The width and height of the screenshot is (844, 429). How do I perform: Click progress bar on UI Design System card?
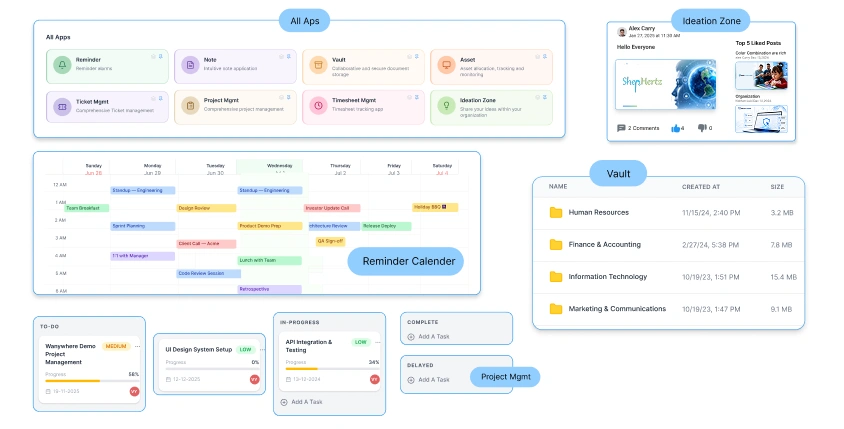(212, 369)
